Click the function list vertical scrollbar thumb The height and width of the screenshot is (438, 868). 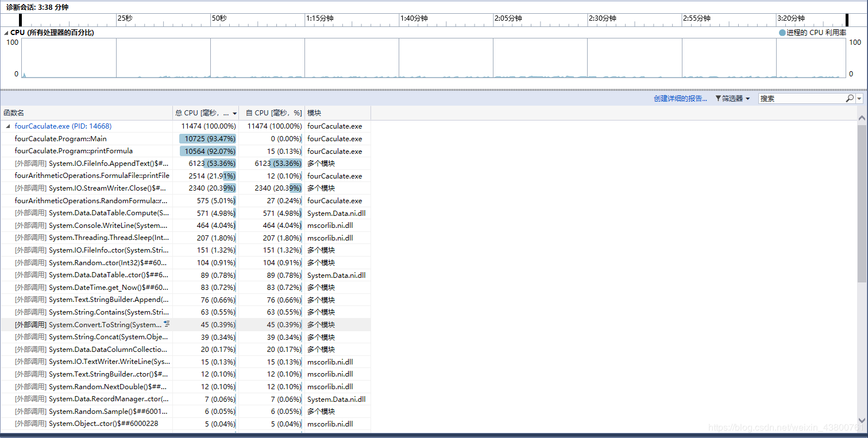[862, 203]
